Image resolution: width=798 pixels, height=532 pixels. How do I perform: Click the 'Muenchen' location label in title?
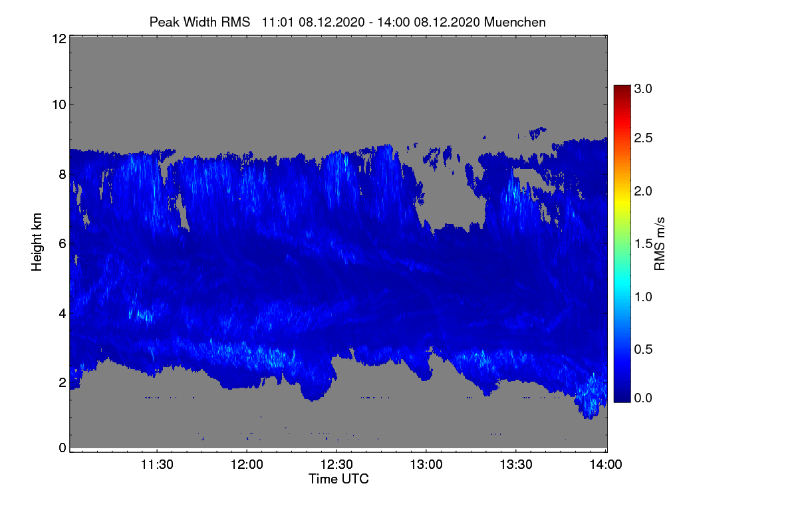click(515, 22)
